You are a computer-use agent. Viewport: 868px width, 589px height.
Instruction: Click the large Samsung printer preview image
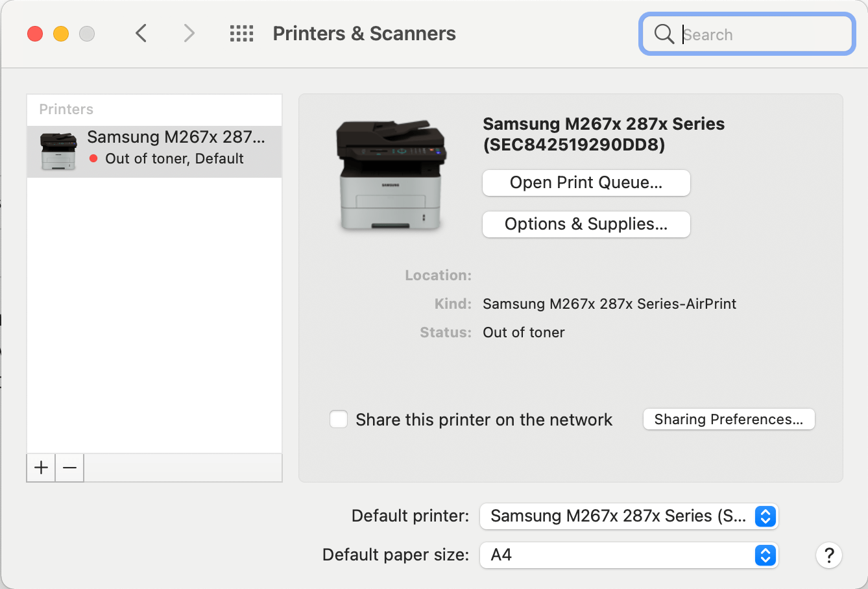click(x=390, y=175)
